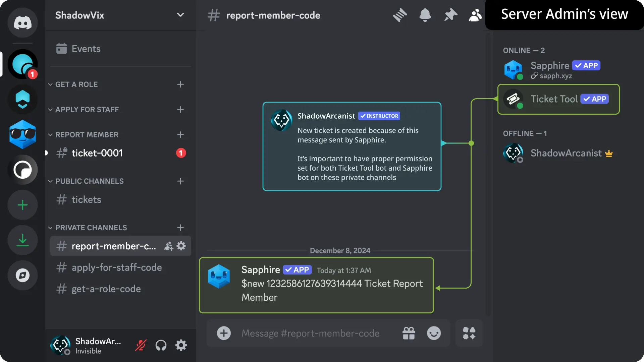Add a server with plus icon
The height and width of the screenshot is (362, 644).
(x=22, y=205)
